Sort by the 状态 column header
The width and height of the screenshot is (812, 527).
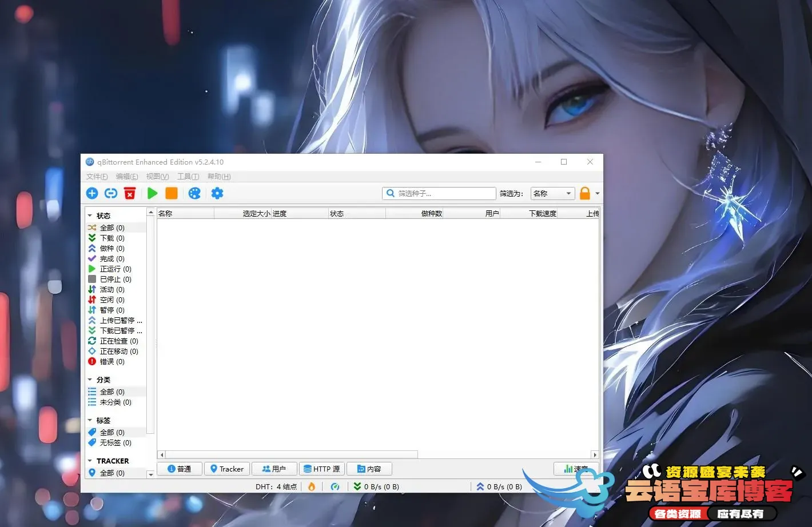tap(357, 213)
